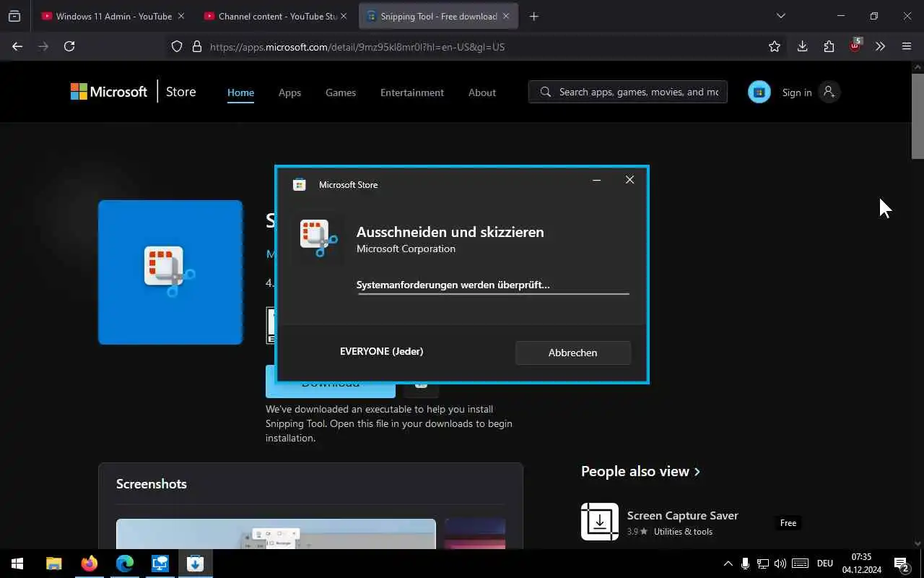Open File Explorer from taskbar
Screen dimensions: 924x578
tap(54, 564)
